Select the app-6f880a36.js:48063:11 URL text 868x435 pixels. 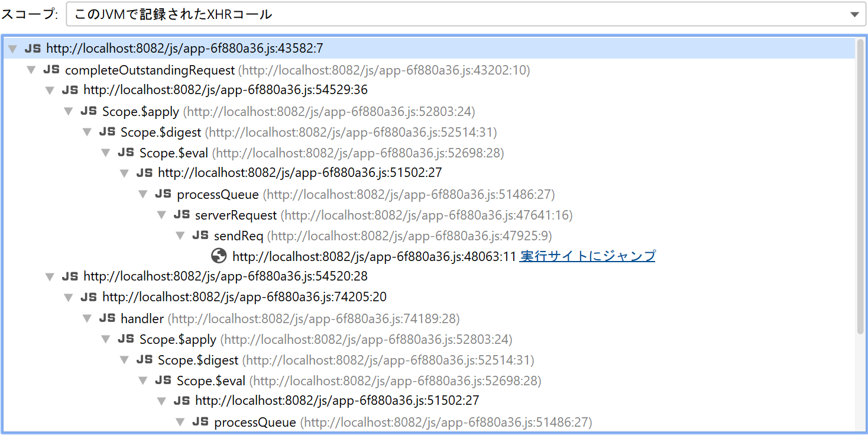click(x=375, y=256)
